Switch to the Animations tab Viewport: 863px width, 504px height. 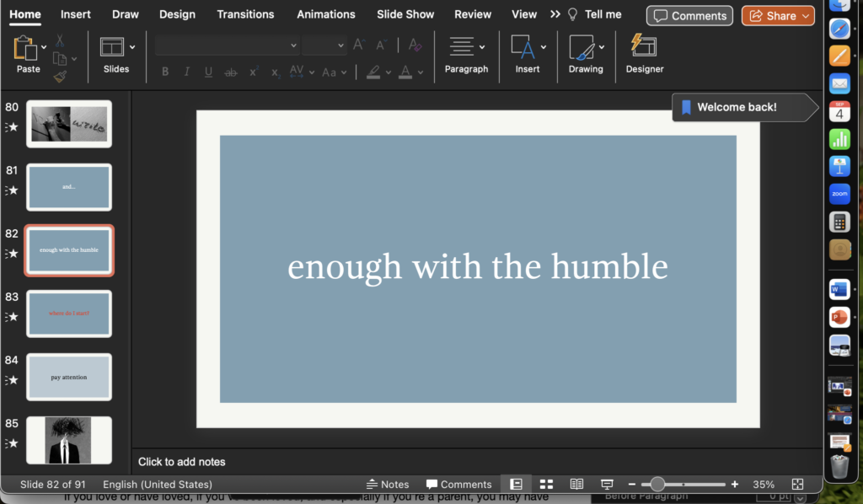(x=326, y=14)
